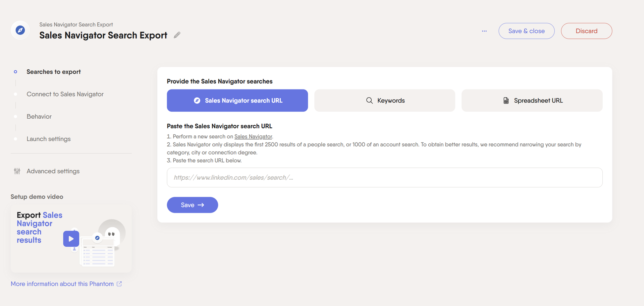Go to Connect to Sales Navigator step

(x=65, y=94)
